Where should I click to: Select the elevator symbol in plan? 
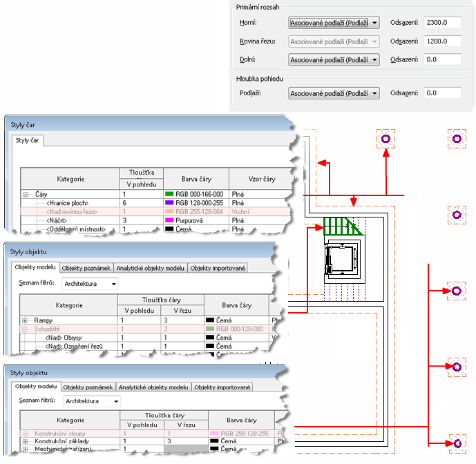pos(343,260)
